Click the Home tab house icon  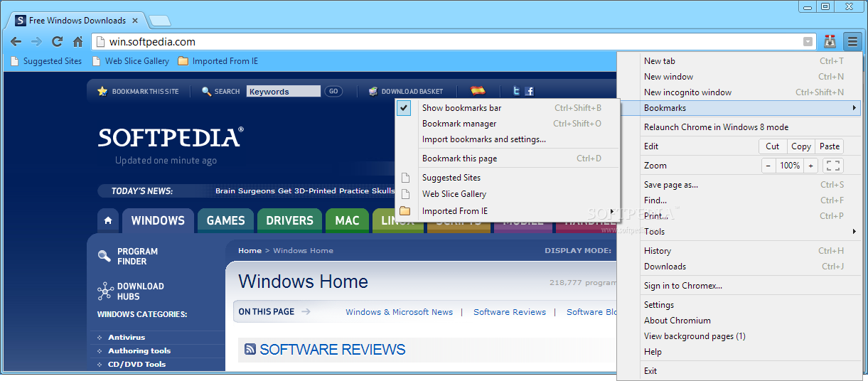(108, 220)
